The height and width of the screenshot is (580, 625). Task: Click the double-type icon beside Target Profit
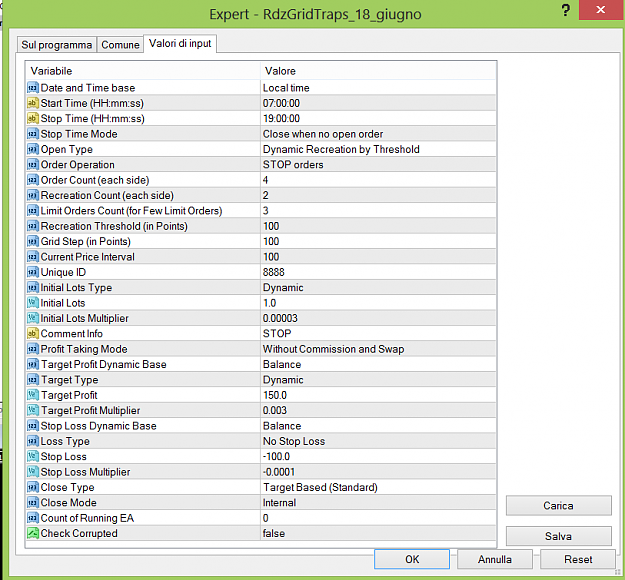(33, 395)
